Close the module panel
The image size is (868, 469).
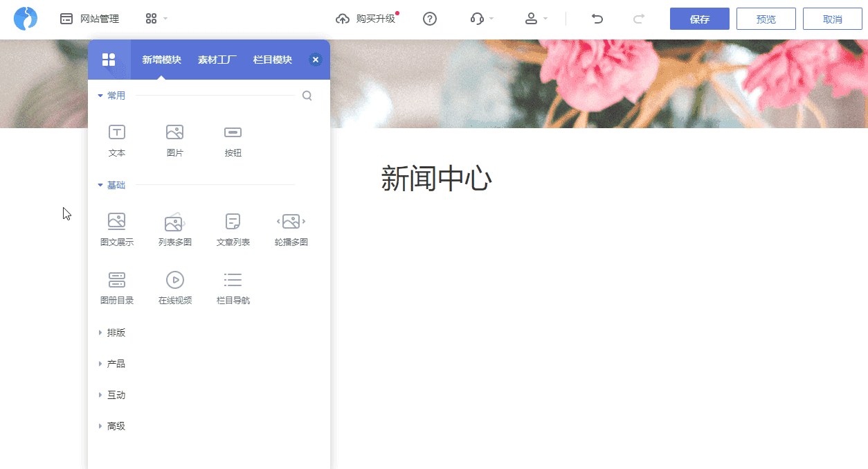click(x=316, y=60)
